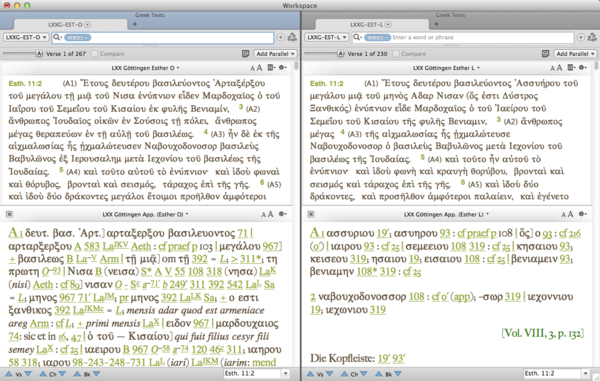Go to previous book in left workspace

77,374
